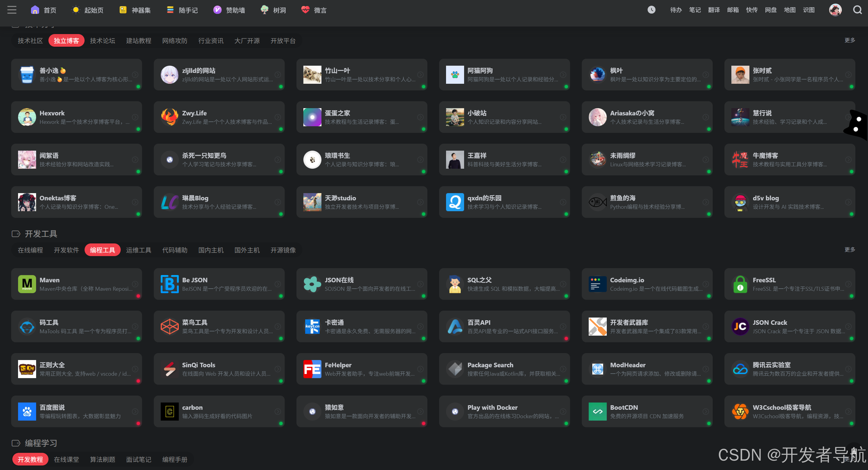Click the 百度图说 site icon
The image size is (868, 470).
(27, 412)
